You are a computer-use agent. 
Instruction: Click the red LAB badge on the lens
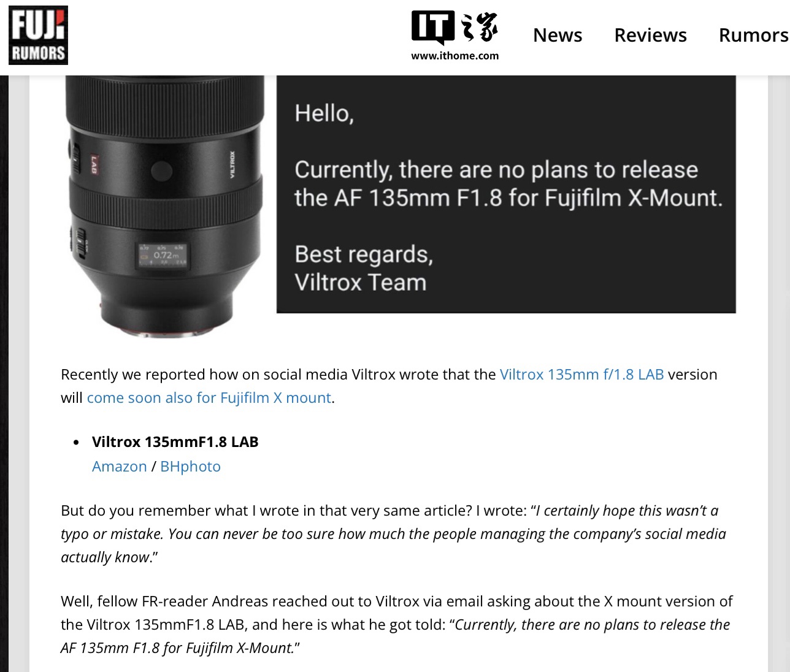point(94,164)
